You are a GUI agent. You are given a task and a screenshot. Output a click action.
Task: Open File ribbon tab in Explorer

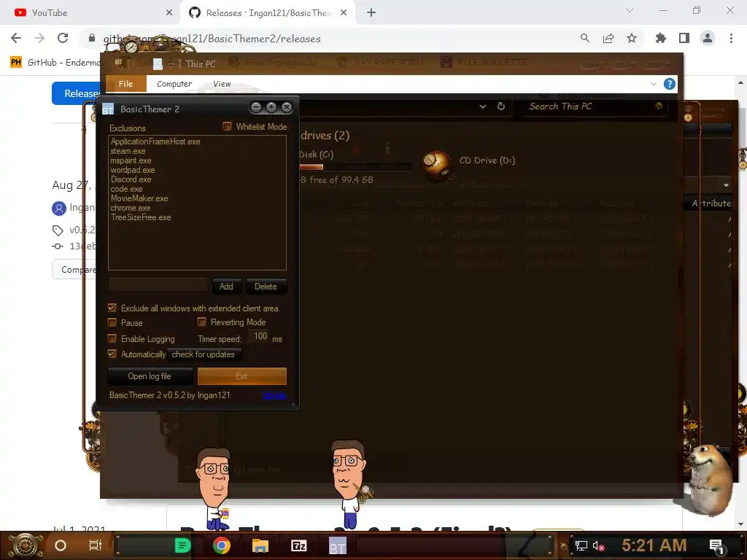(125, 84)
